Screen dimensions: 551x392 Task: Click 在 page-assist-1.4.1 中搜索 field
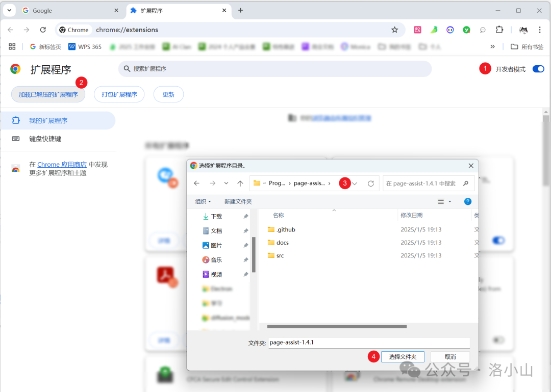[x=429, y=184]
